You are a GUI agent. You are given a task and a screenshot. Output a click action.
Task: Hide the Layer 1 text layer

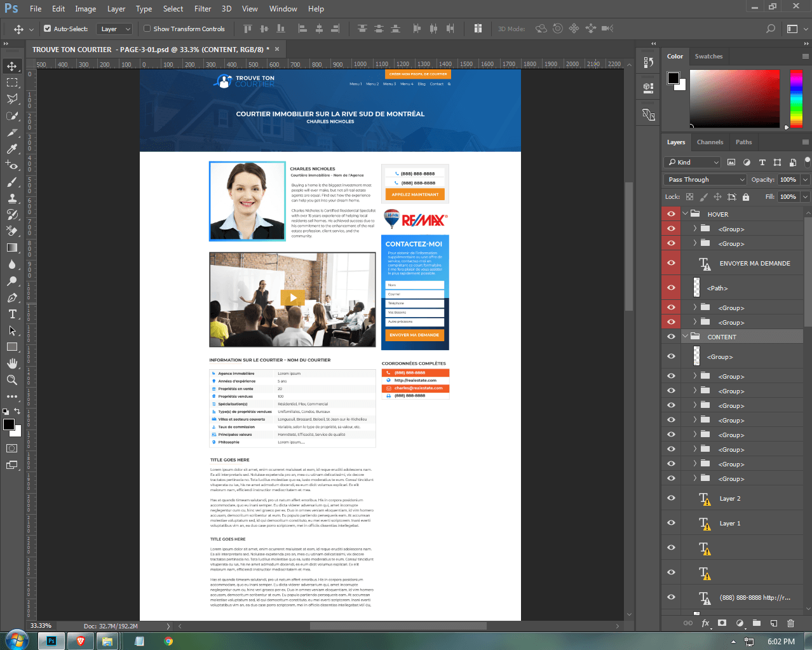click(x=671, y=523)
